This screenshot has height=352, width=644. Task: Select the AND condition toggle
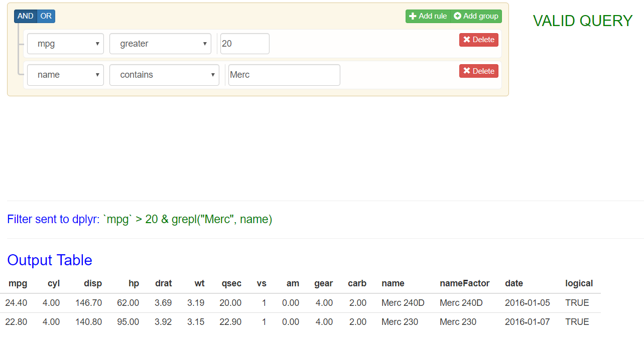25,16
